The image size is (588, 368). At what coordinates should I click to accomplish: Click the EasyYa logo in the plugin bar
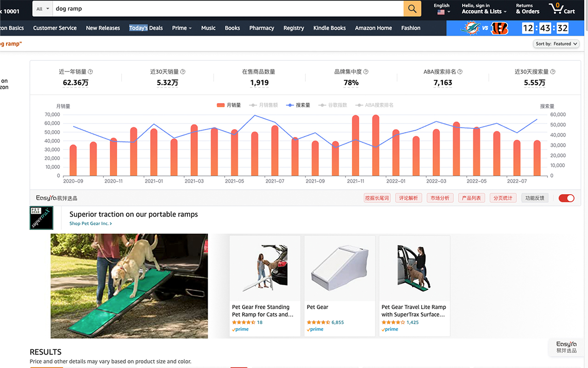[56, 198]
